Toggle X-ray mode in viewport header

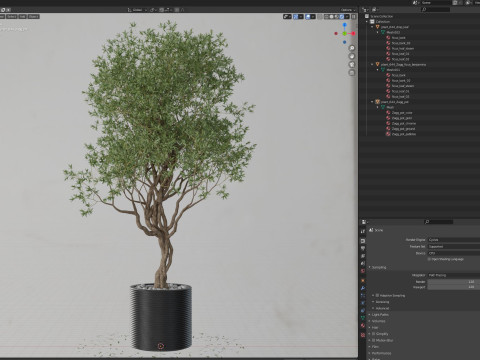click(x=320, y=17)
